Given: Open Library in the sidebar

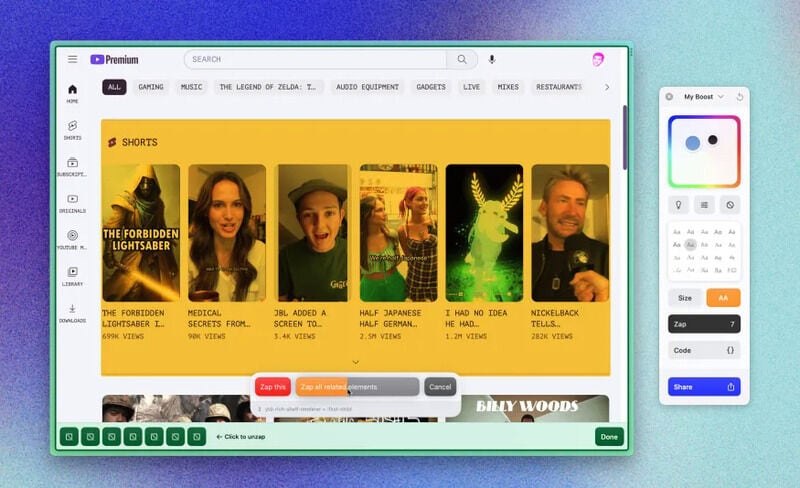Looking at the screenshot, I should pos(72,276).
